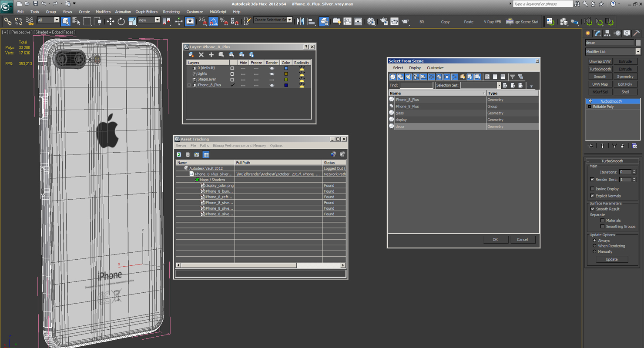
Task: Toggle the Angle Snap icon
Action: [213, 21]
